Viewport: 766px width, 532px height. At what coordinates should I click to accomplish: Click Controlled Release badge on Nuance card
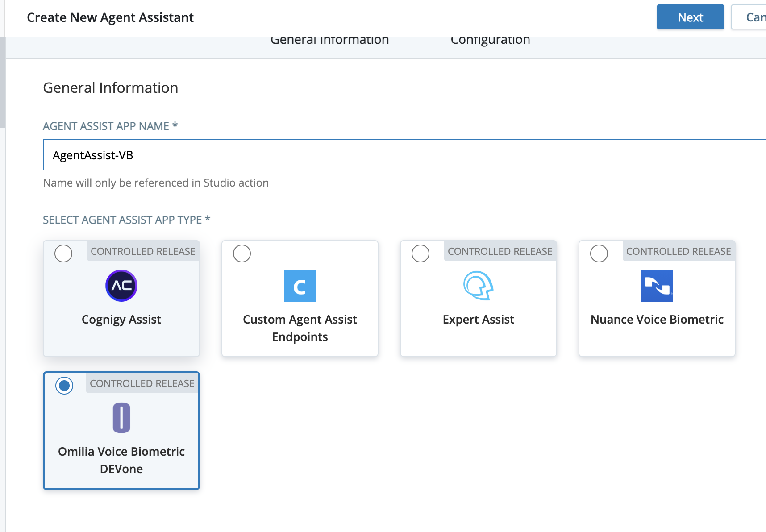click(x=679, y=251)
